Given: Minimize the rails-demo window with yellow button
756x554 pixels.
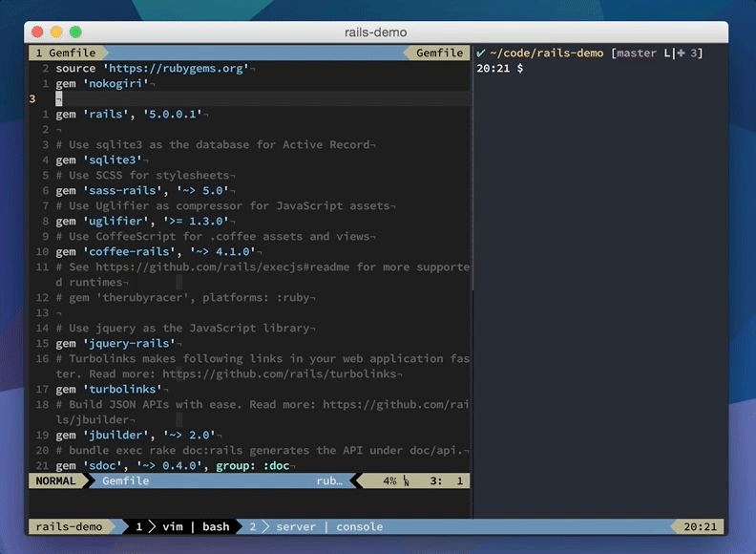Looking at the screenshot, I should pos(56,32).
